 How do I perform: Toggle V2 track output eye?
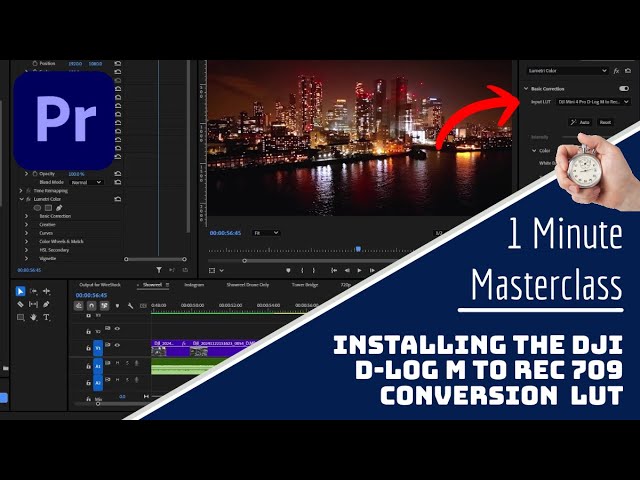pos(118,328)
